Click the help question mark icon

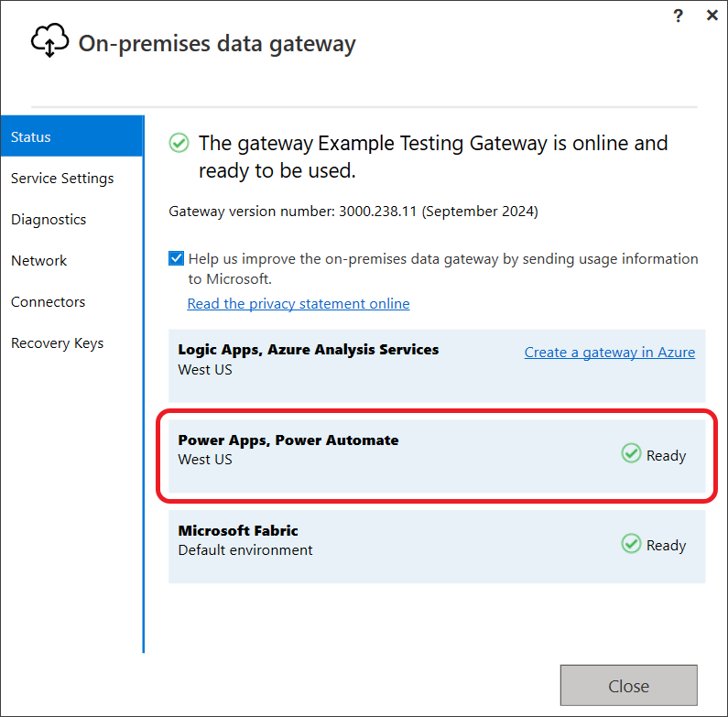679,16
